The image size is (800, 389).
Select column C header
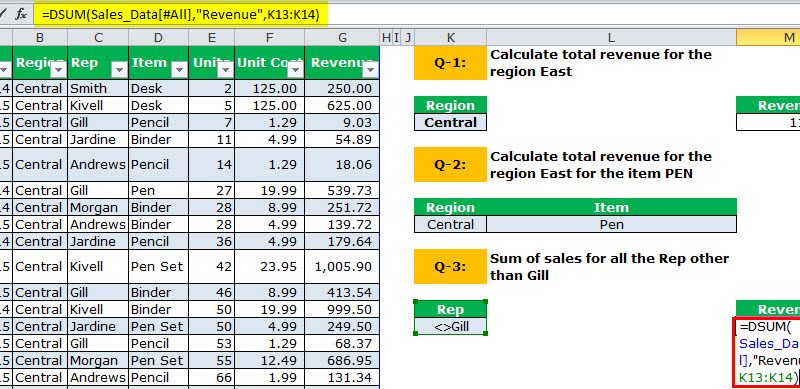click(x=98, y=37)
